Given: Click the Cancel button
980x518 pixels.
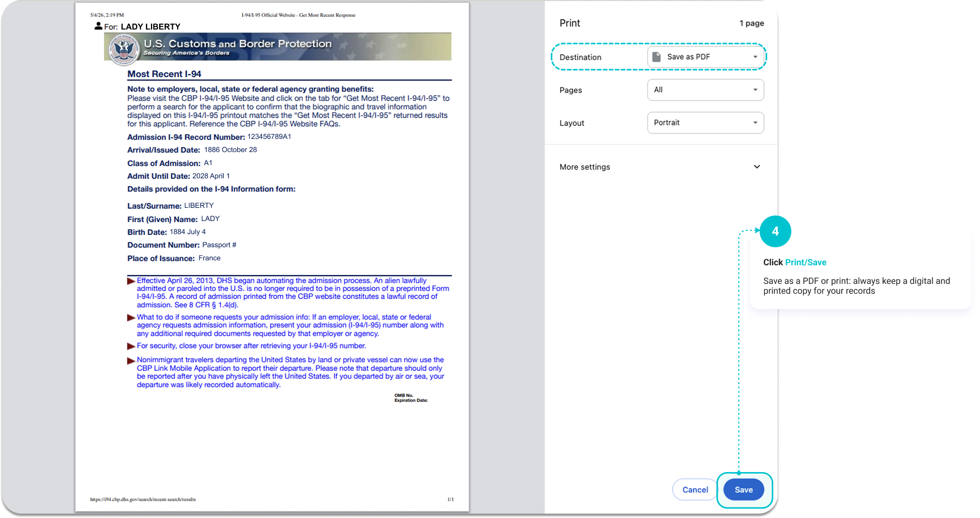Looking at the screenshot, I should [695, 490].
